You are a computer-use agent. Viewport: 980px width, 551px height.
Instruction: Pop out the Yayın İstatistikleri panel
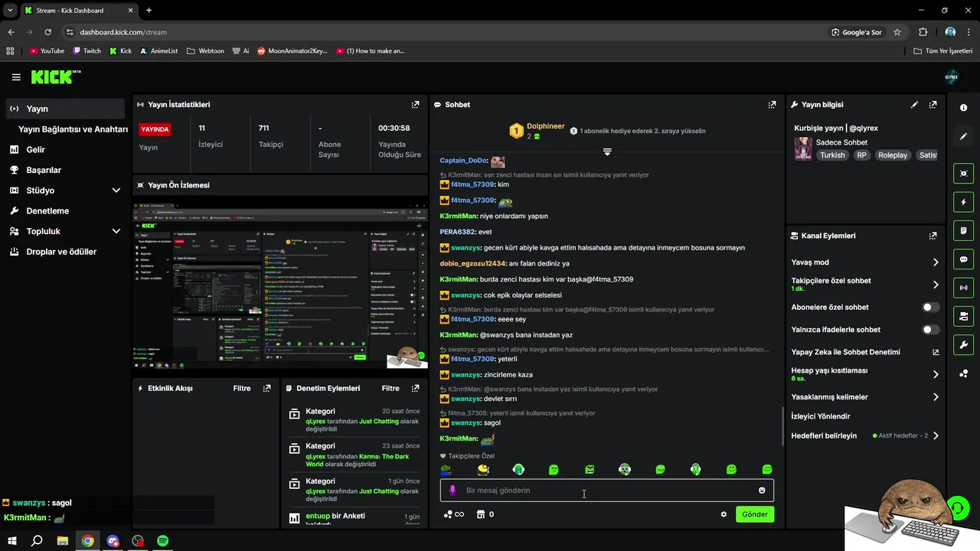415,105
